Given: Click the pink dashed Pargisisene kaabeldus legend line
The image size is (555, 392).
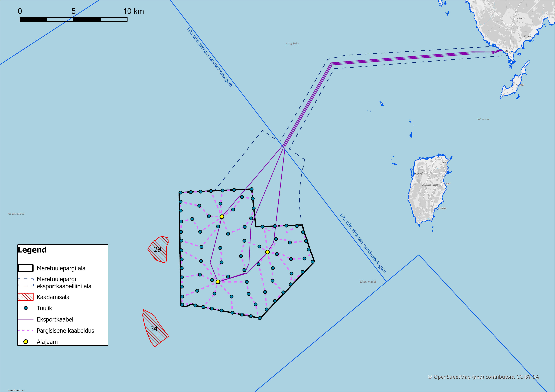Looking at the screenshot, I should (x=26, y=330).
